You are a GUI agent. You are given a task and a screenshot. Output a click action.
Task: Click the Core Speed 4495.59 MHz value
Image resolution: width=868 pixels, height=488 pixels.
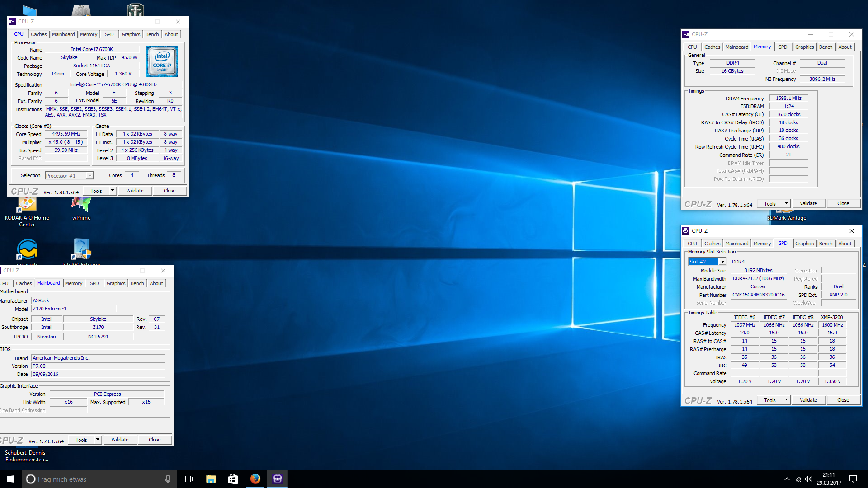point(66,134)
